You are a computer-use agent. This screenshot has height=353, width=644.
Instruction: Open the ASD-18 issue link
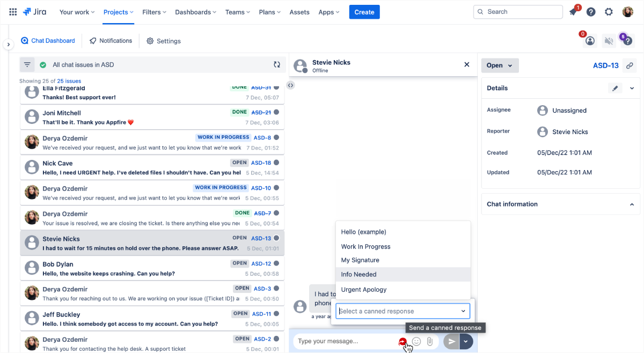pos(261,163)
